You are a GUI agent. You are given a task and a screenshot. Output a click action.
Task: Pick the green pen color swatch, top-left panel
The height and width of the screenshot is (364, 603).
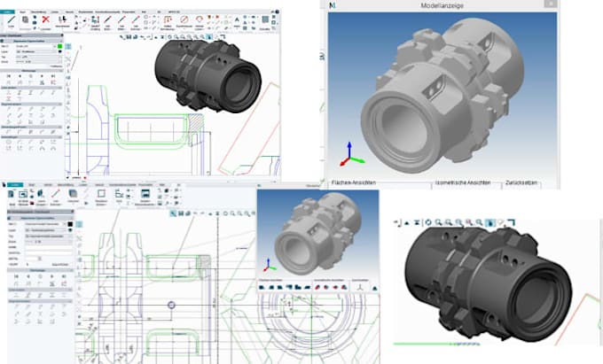(x=60, y=46)
